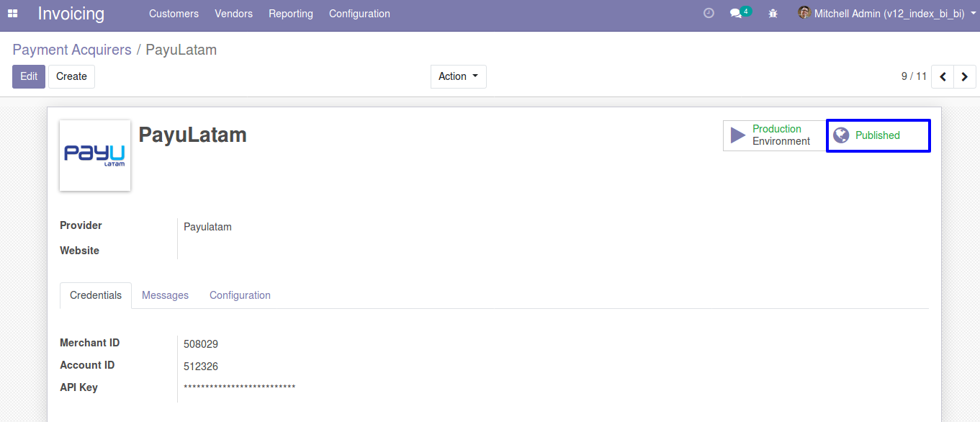Click the masked API Key value
This screenshot has height=422, width=980.
pos(240,388)
